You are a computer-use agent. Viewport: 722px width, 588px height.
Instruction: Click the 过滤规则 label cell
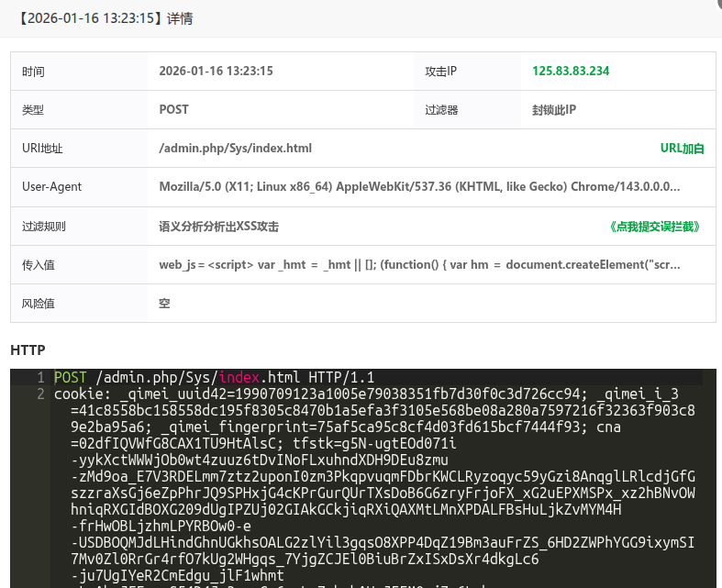79,226
